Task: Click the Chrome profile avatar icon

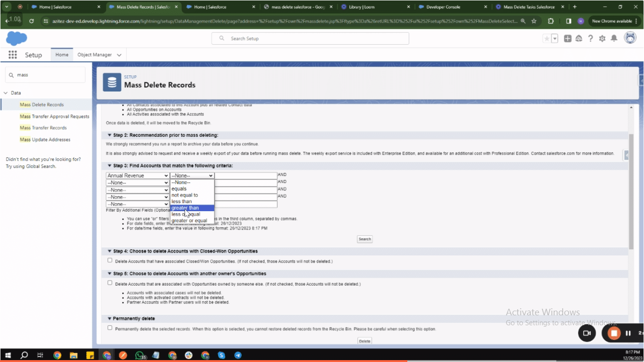Action: [x=581, y=21]
